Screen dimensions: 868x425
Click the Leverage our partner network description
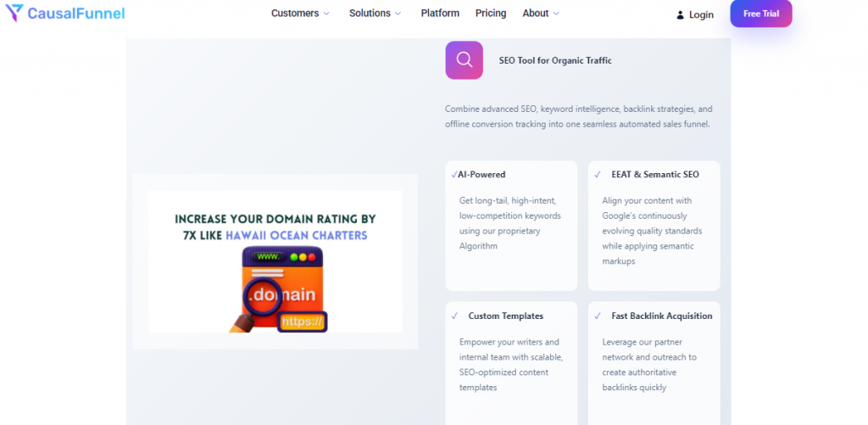649,365
